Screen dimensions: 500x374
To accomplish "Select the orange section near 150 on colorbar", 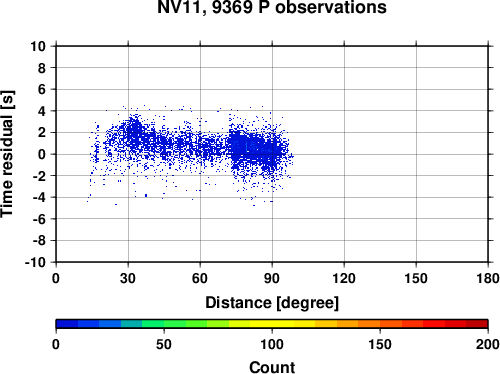I will click(x=380, y=324).
